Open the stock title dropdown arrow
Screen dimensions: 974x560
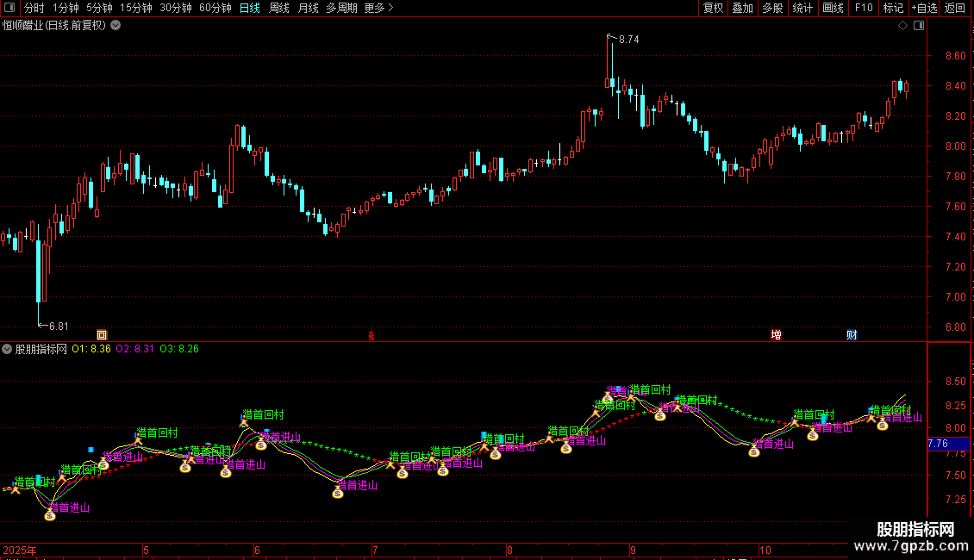point(116,26)
